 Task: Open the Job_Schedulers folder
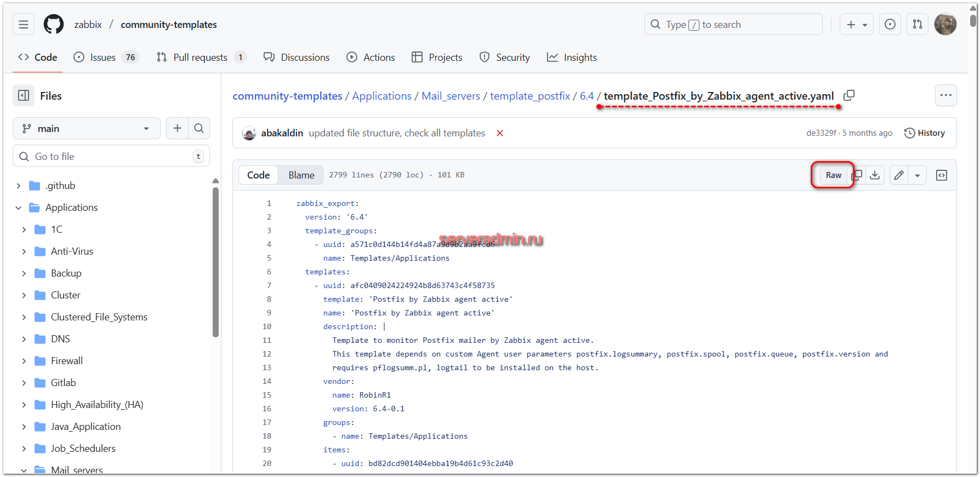click(83, 449)
